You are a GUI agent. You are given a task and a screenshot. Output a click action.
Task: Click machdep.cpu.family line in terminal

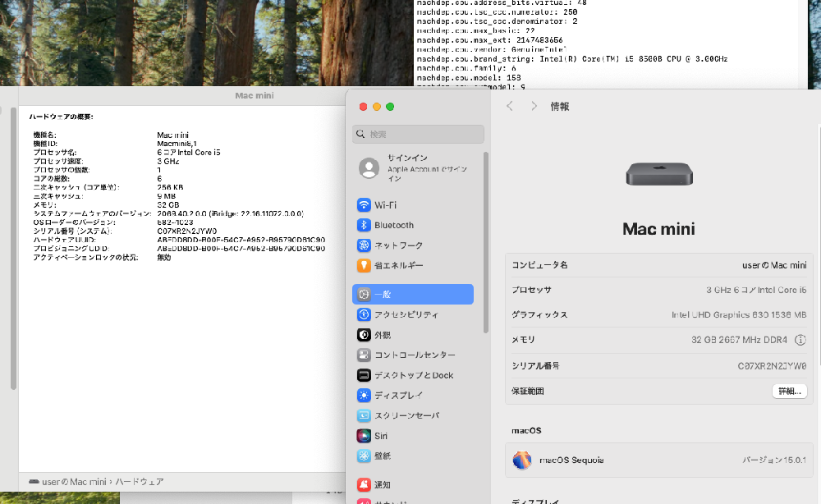(466, 68)
